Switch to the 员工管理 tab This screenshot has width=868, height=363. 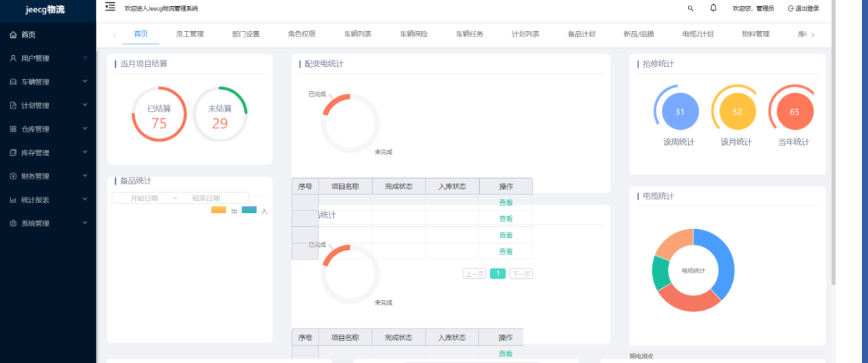(190, 34)
